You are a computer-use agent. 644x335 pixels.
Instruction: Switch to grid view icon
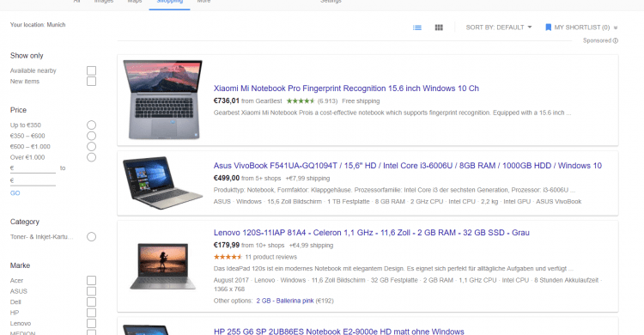coord(439,27)
